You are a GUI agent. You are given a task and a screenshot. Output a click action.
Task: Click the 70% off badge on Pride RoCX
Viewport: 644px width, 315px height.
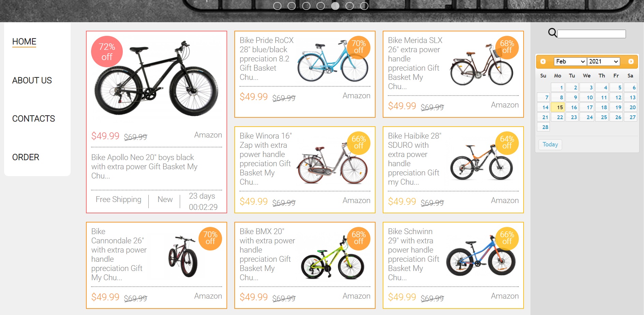[358, 47]
